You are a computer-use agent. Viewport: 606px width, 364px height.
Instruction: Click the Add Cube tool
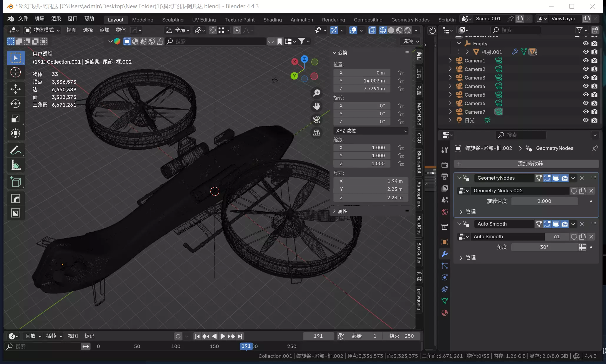point(15,182)
